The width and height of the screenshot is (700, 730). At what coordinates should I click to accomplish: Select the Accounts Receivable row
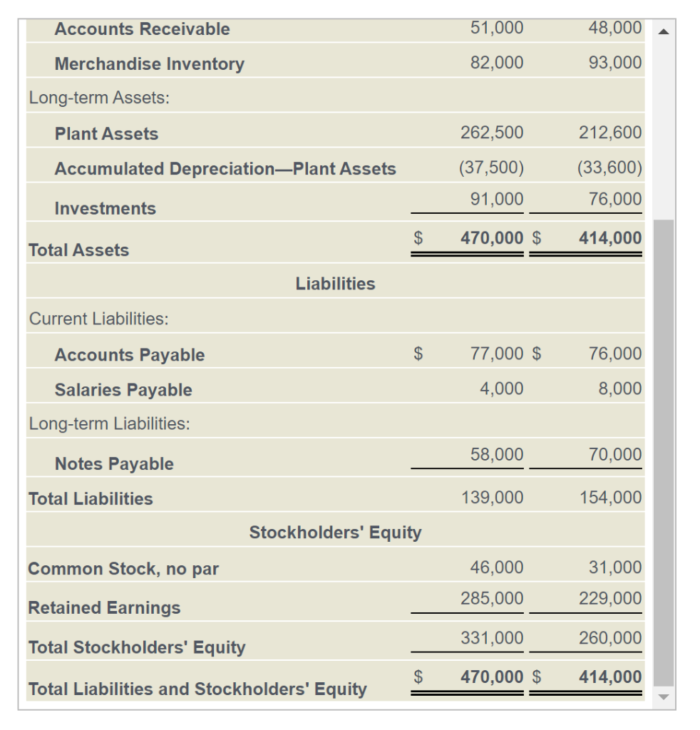pos(142,29)
